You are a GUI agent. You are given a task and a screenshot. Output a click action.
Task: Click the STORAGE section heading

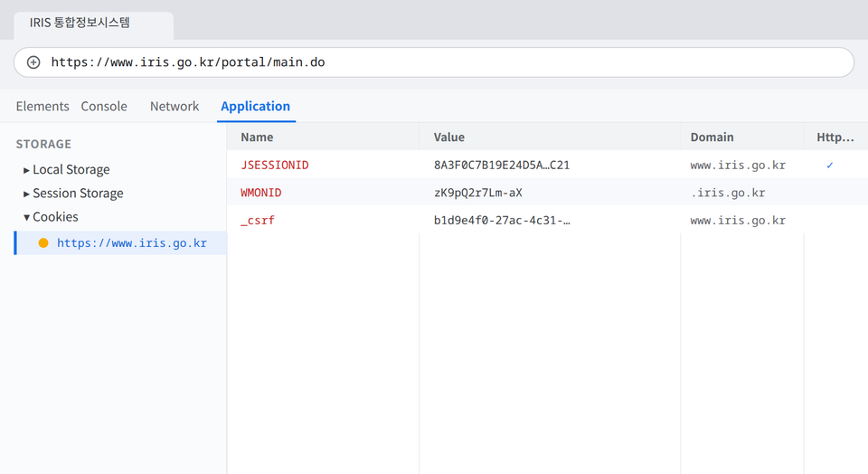pos(43,144)
